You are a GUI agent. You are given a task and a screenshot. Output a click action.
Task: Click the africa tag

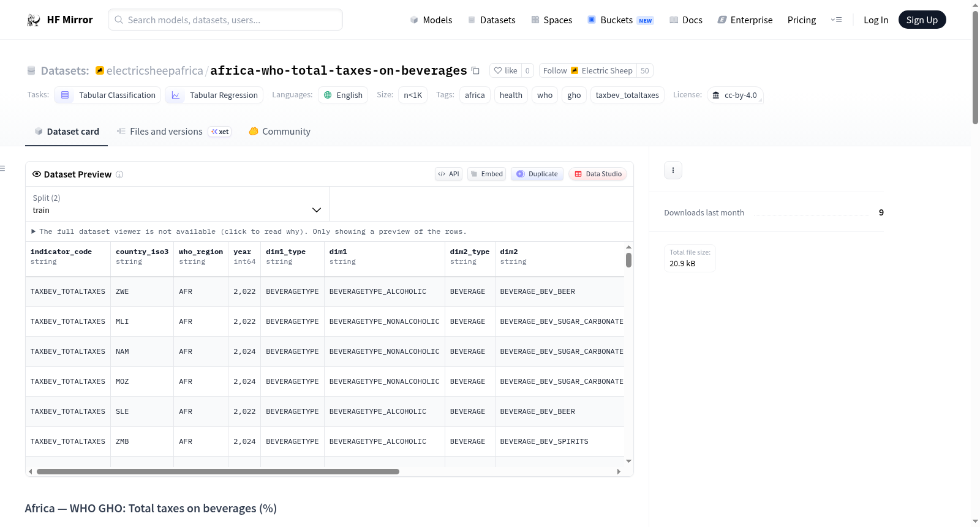pyautogui.click(x=475, y=95)
